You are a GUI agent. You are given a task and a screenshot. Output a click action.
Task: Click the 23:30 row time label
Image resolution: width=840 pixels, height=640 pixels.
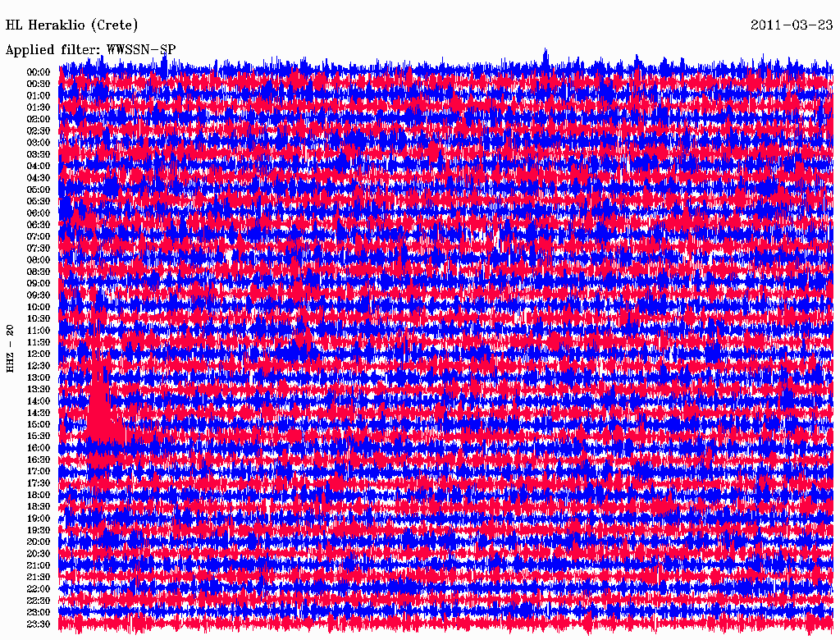(39, 624)
